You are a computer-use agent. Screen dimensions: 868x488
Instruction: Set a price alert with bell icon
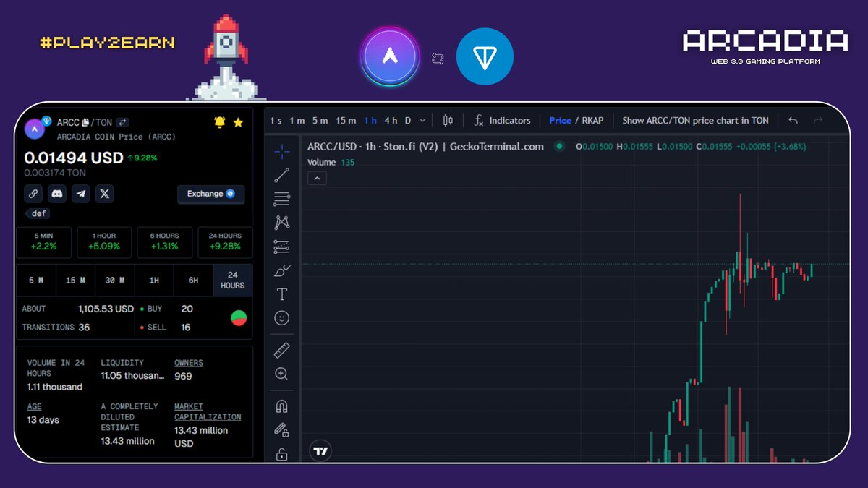click(220, 123)
